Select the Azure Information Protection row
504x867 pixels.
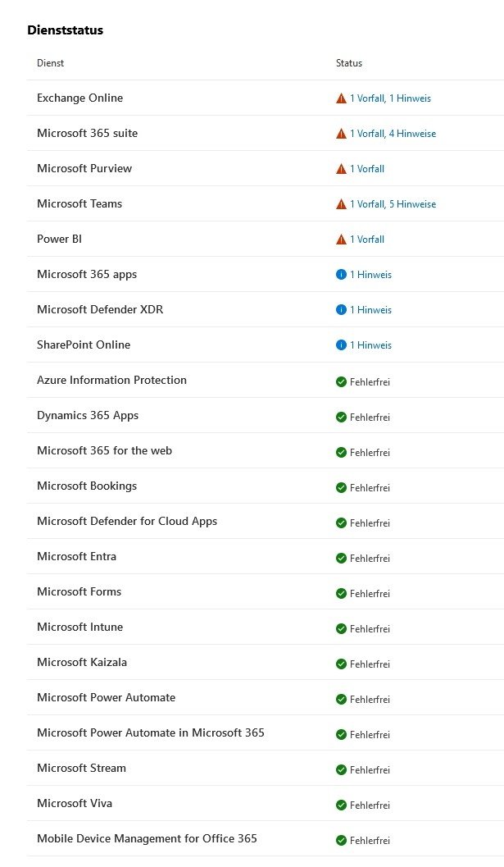tap(111, 380)
